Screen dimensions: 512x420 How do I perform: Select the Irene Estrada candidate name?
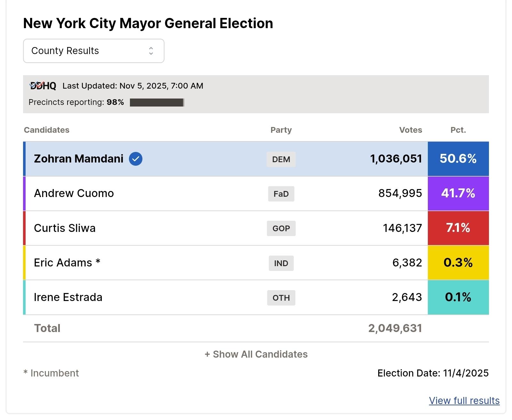click(x=68, y=297)
